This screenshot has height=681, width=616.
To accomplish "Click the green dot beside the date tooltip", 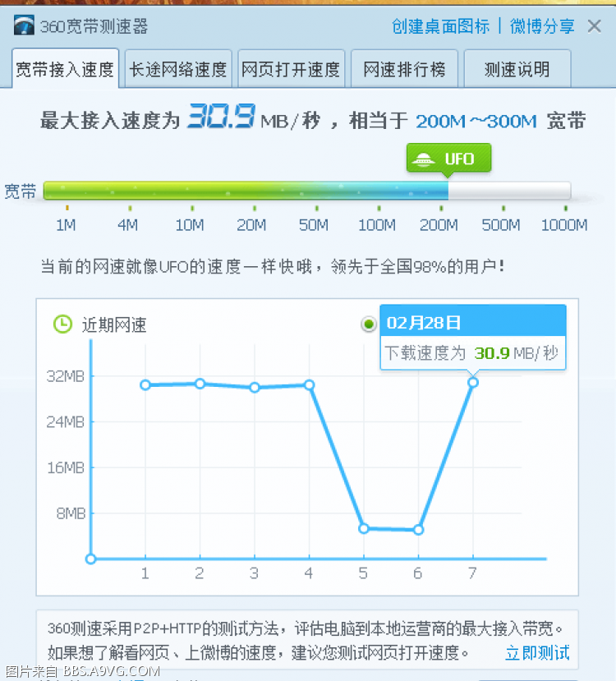I will point(369,324).
